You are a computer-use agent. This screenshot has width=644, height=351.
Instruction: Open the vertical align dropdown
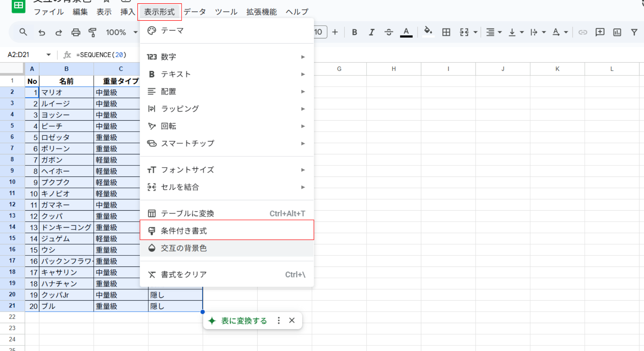(x=516, y=32)
